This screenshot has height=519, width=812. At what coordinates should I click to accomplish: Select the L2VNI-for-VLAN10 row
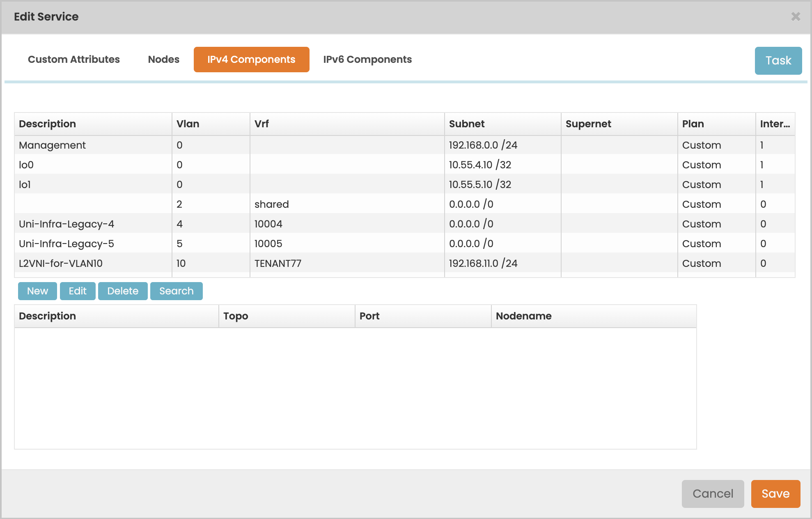tap(61, 264)
